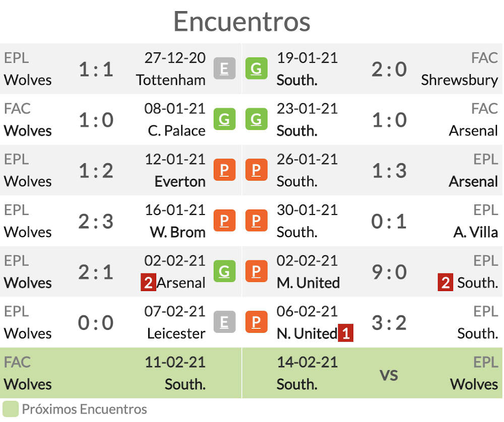Click the orange P badge for N. United match
Image resolution: width=504 pixels, height=422 pixels.
tap(256, 322)
